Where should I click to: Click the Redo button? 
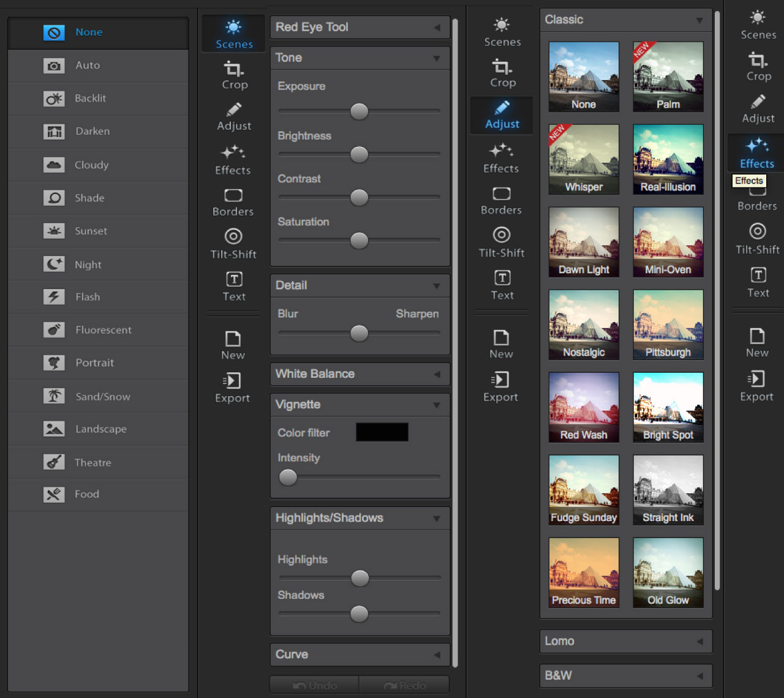coord(404,685)
